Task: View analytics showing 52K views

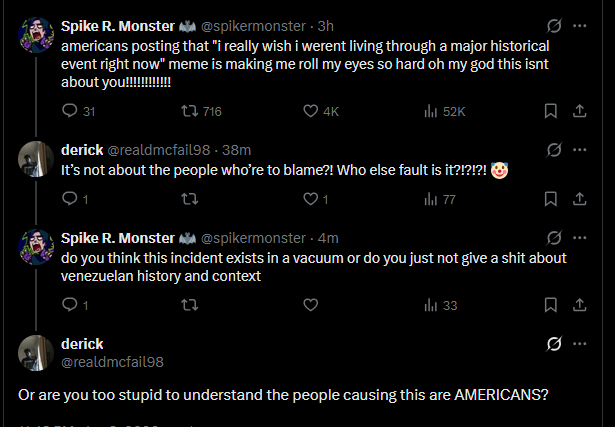Action: click(431, 112)
